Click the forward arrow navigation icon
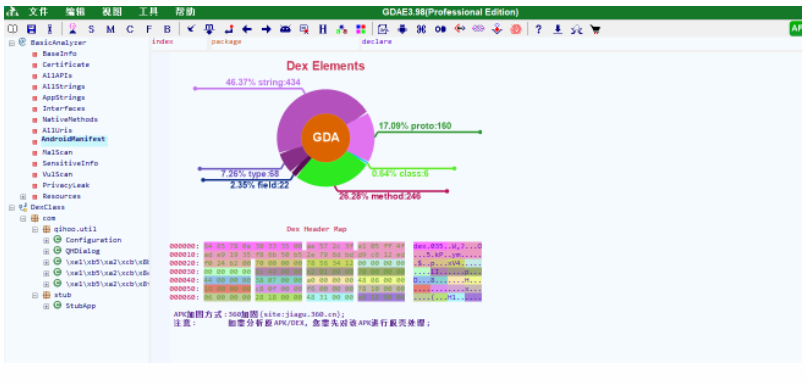The width and height of the screenshot is (806, 383). click(x=266, y=29)
